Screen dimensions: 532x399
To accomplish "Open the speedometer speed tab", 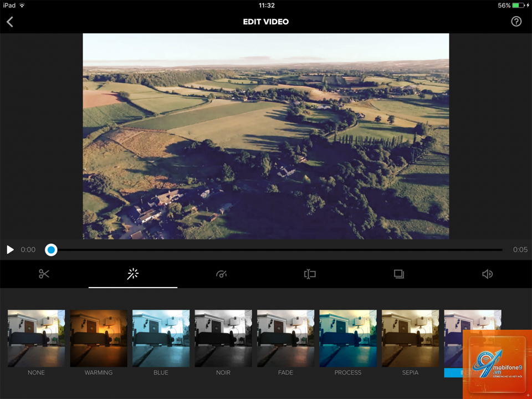I will [221, 274].
